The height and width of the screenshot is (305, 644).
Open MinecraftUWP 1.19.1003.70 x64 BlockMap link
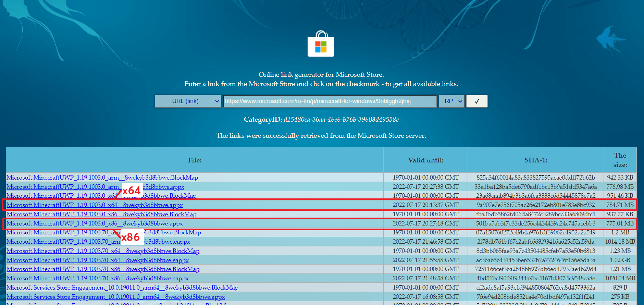(x=103, y=251)
